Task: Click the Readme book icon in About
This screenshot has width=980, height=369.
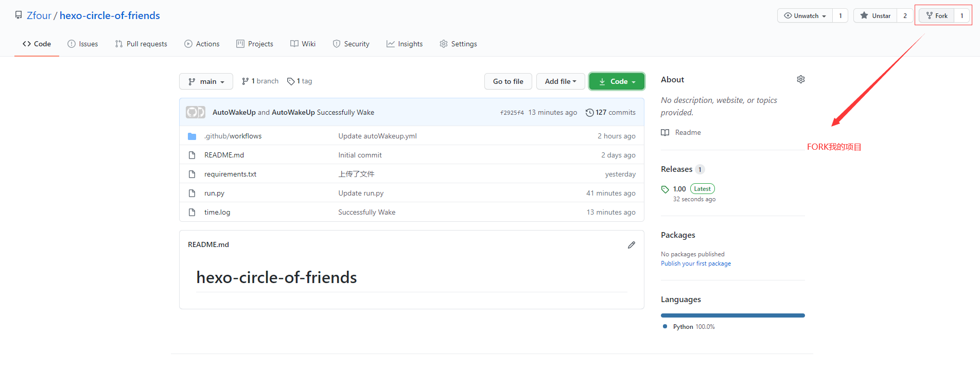Action: coord(665,132)
